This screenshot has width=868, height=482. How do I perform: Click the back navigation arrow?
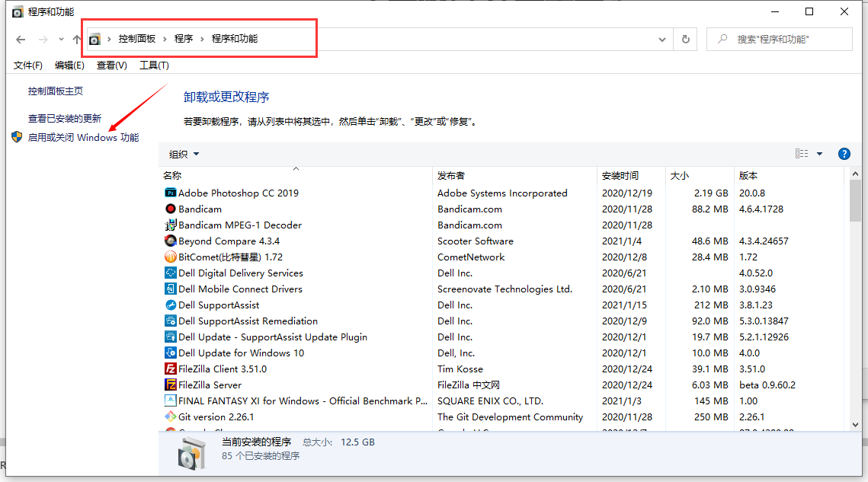click(x=21, y=40)
